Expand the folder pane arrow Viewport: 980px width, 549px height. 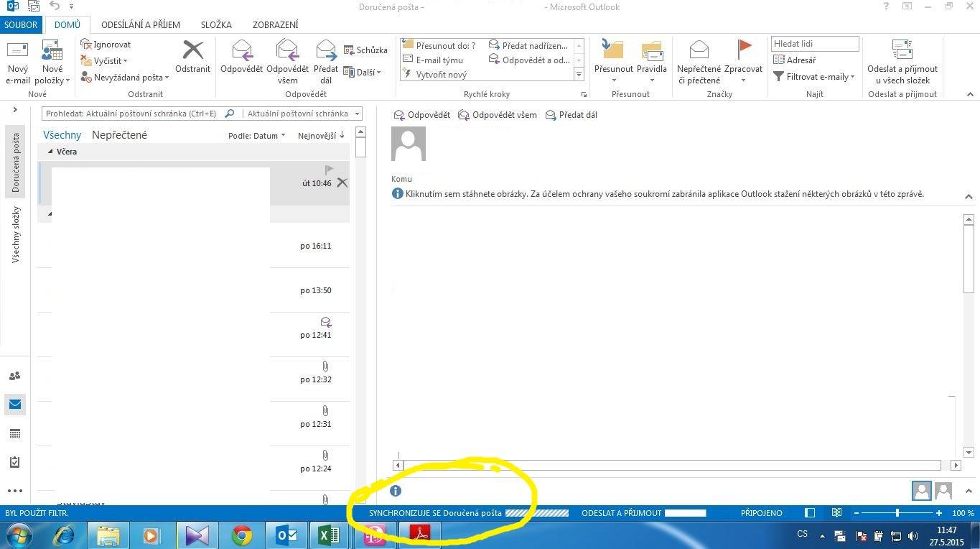(x=15, y=110)
